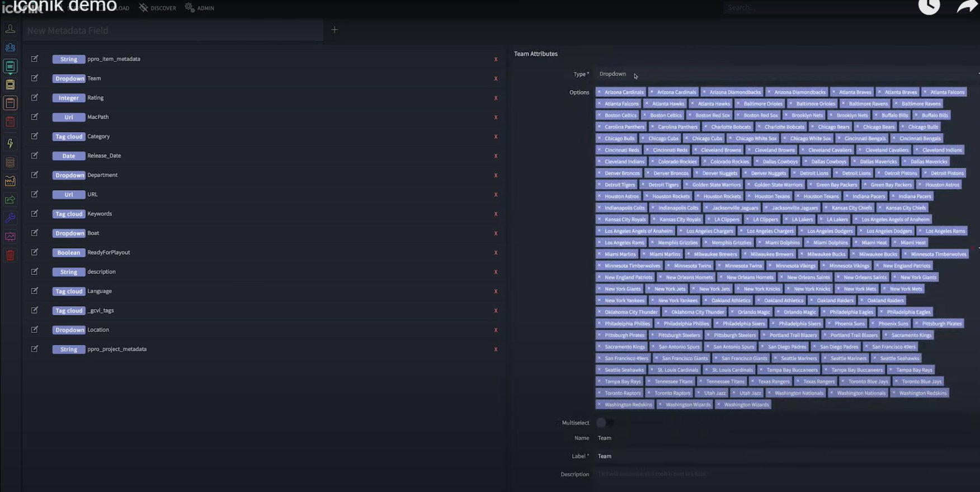Edit the ReadyForPlayout boolean field
This screenshot has height=492, width=980.
tap(35, 252)
